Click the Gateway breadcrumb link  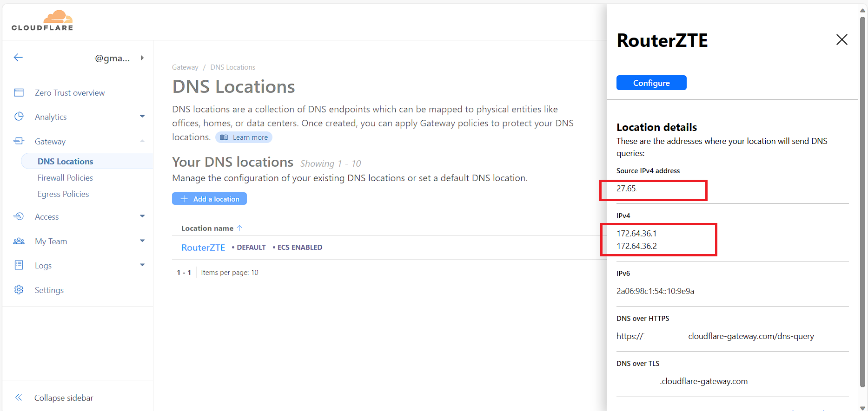tap(185, 67)
